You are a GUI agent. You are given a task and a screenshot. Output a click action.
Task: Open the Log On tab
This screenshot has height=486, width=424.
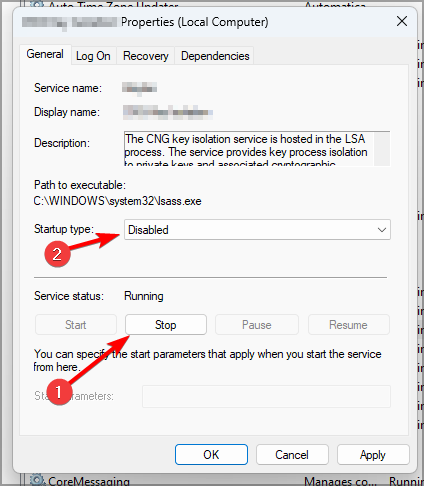click(93, 56)
